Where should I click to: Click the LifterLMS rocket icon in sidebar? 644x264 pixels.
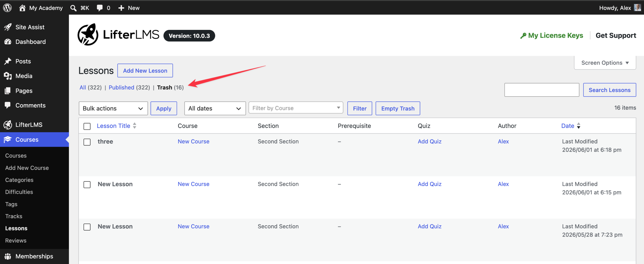8,125
